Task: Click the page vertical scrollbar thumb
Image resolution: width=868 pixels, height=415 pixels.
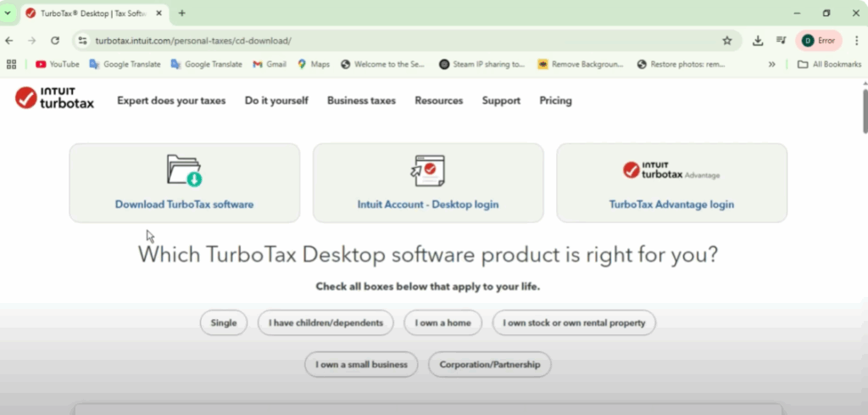Action: tap(865, 111)
